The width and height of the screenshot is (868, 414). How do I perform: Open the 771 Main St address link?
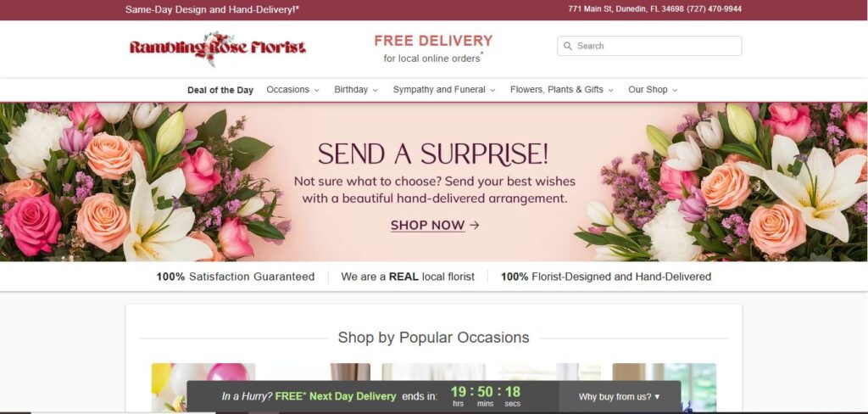point(626,8)
